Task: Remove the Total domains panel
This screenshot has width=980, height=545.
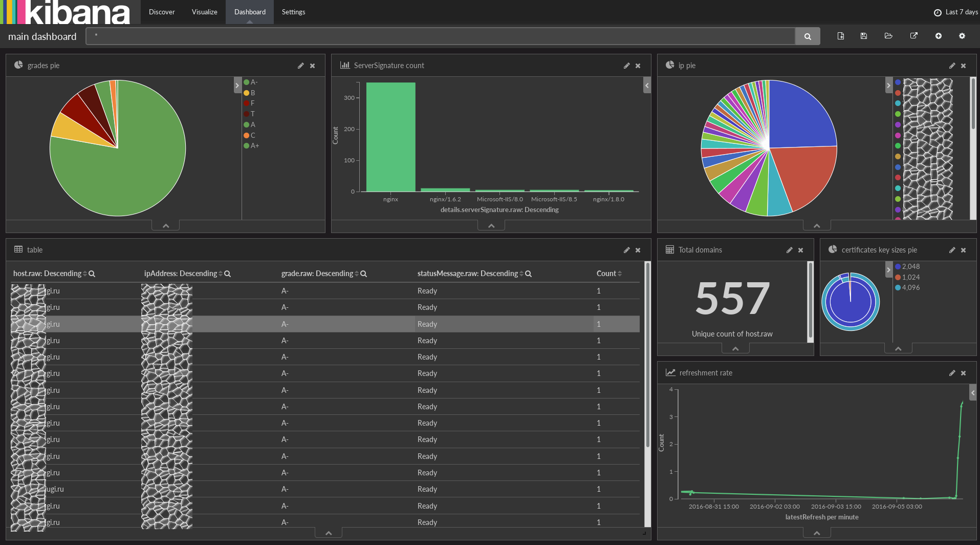Action: point(801,250)
